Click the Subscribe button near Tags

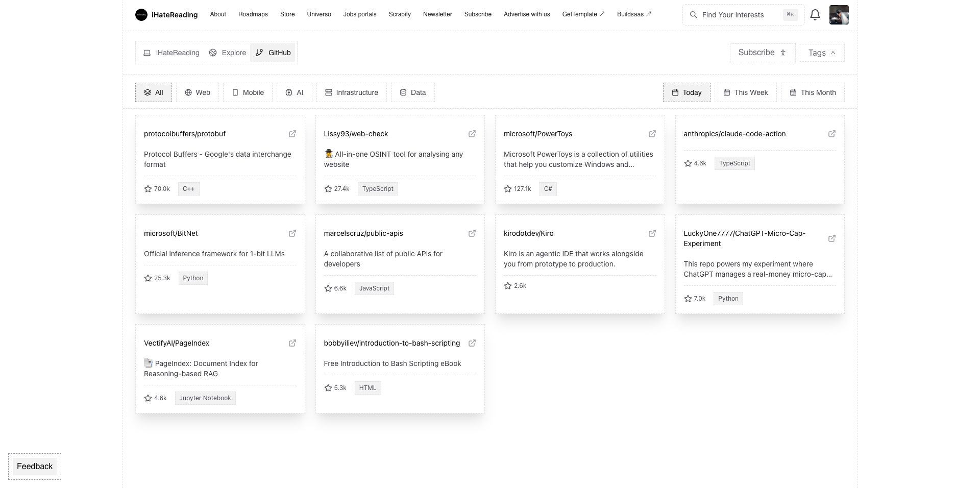(763, 53)
